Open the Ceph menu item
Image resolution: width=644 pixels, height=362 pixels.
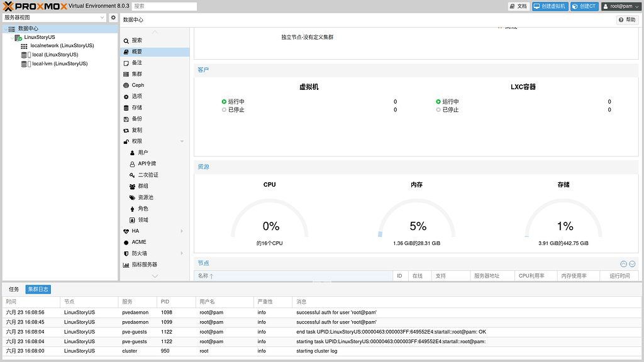click(138, 85)
